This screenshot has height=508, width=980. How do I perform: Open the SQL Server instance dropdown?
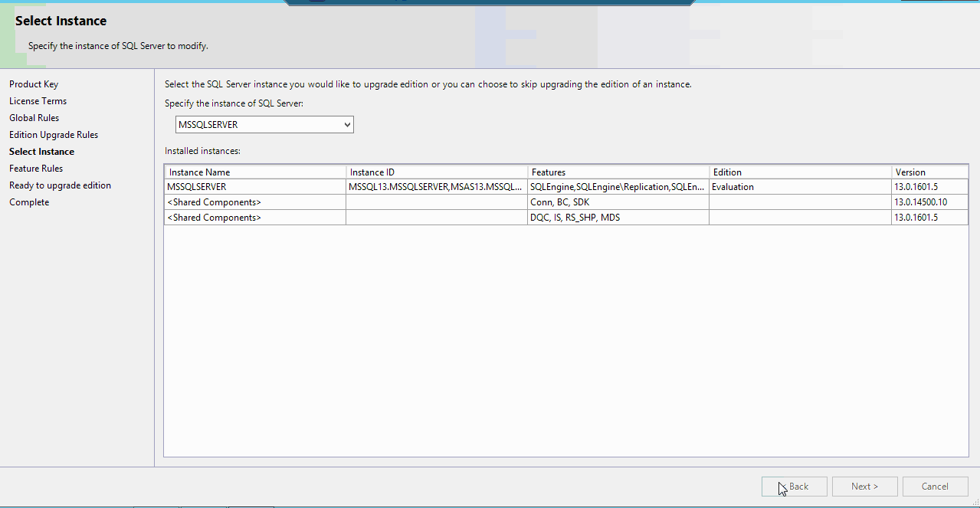pyautogui.click(x=264, y=125)
